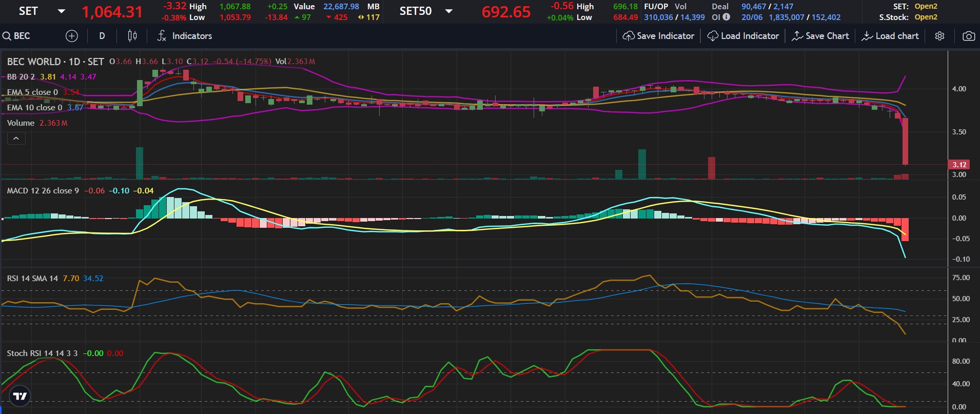Click the market Value 22,687.98
The width and height of the screenshot is (980, 414).
[x=341, y=7]
